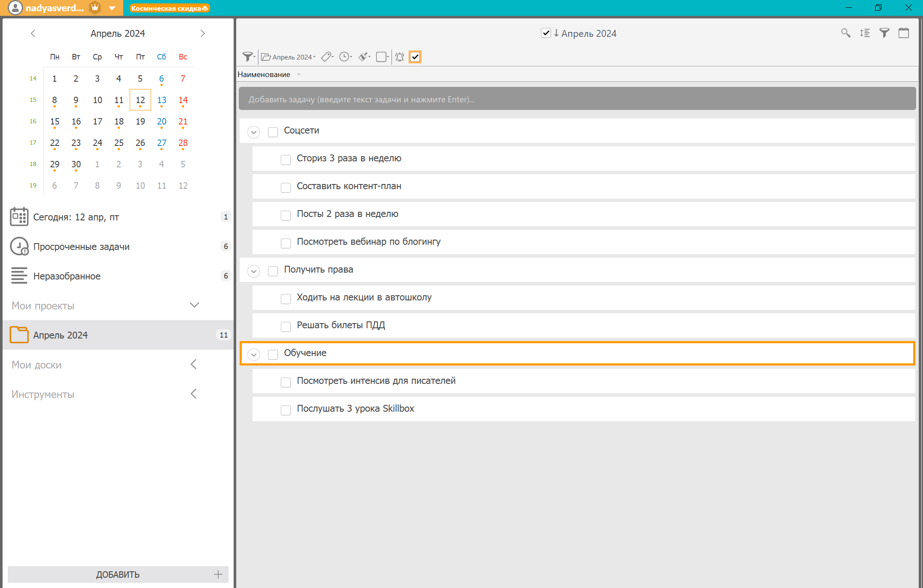Open the tag filter in the toolbar
Viewport: 923px width, 588px height.
pos(327,57)
